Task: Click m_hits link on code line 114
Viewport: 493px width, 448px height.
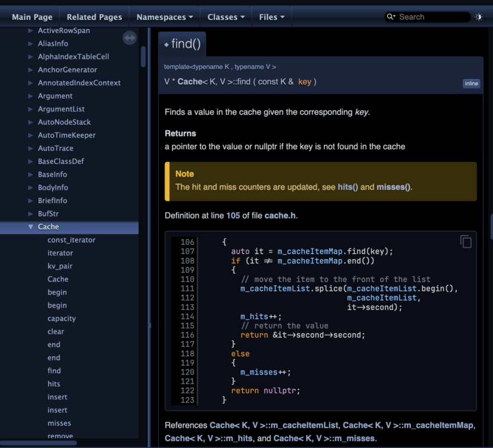Action: [255, 317]
